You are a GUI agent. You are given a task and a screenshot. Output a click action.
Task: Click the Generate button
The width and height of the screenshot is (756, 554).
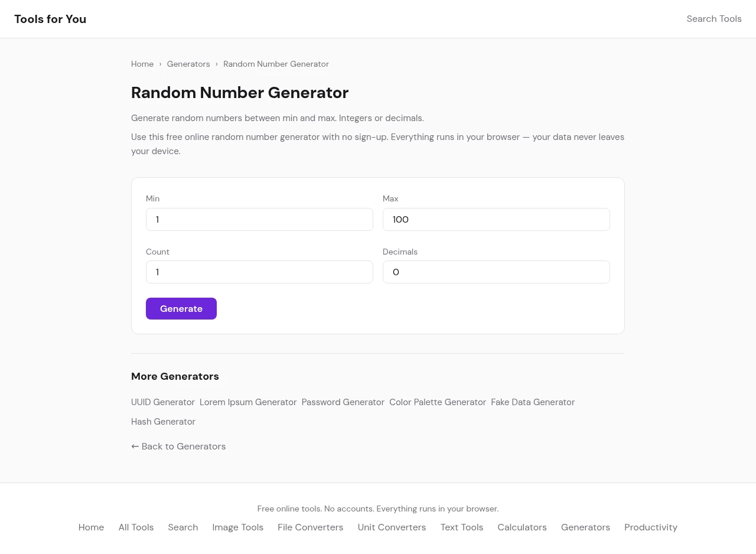[181, 309]
